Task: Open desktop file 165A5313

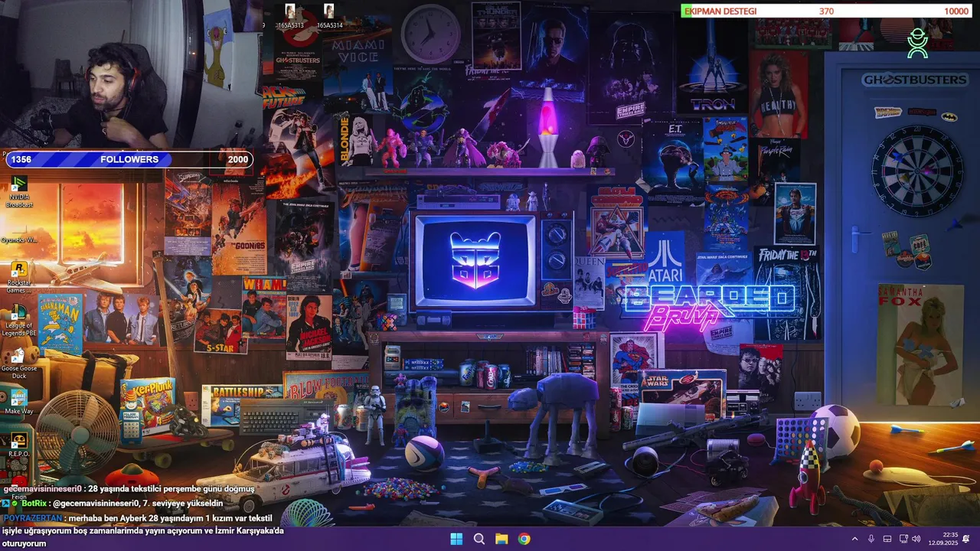Action: (290, 17)
